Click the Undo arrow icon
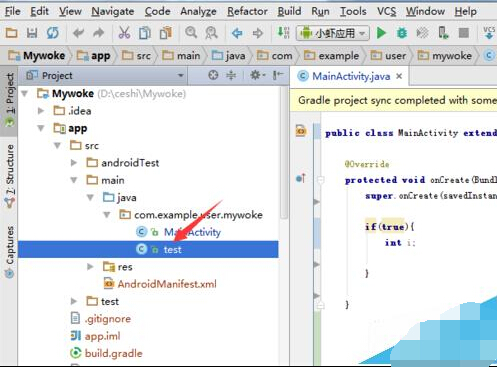 (x=78, y=33)
